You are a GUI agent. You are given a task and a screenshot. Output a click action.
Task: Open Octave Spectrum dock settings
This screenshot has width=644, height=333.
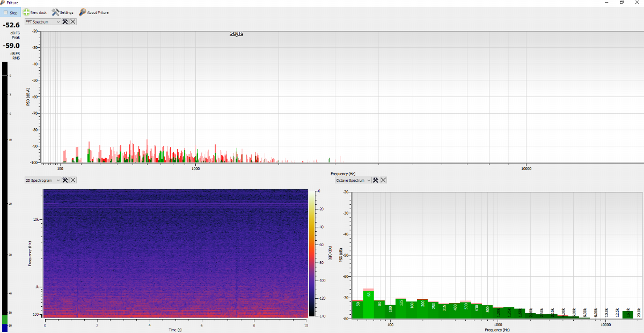tap(376, 181)
